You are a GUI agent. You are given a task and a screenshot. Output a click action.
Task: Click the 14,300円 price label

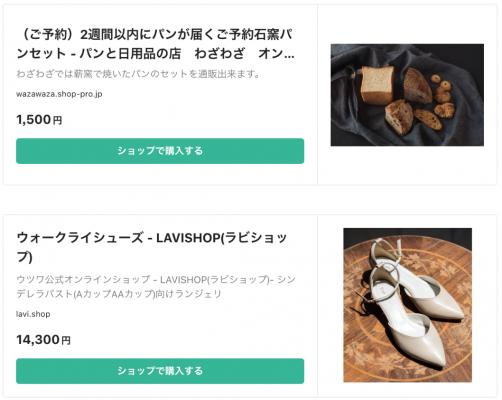[x=43, y=340]
